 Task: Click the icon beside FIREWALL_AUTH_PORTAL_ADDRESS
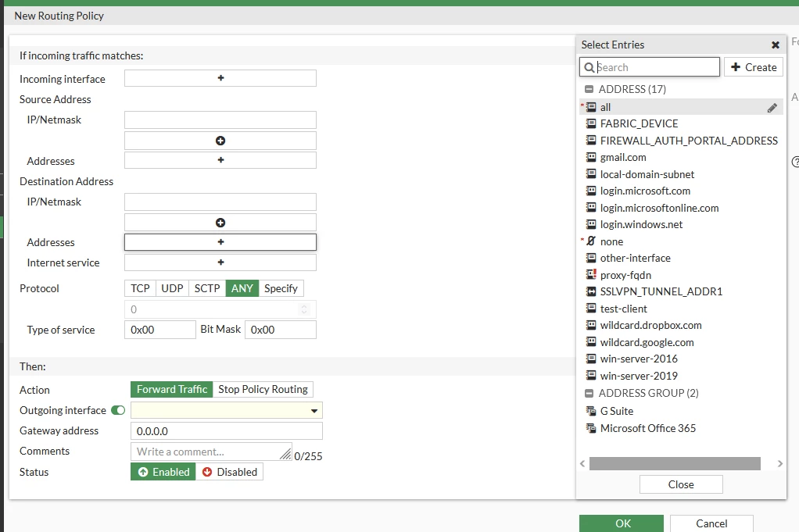click(x=590, y=141)
